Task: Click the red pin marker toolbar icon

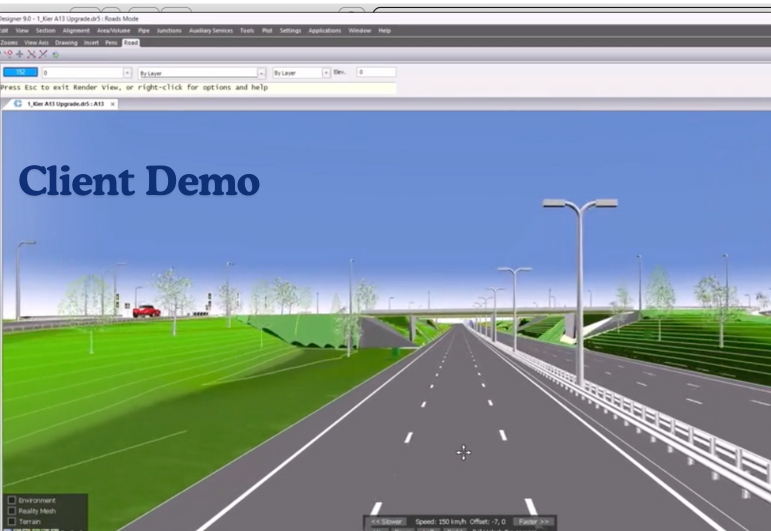Action: [x=9, y=54]
